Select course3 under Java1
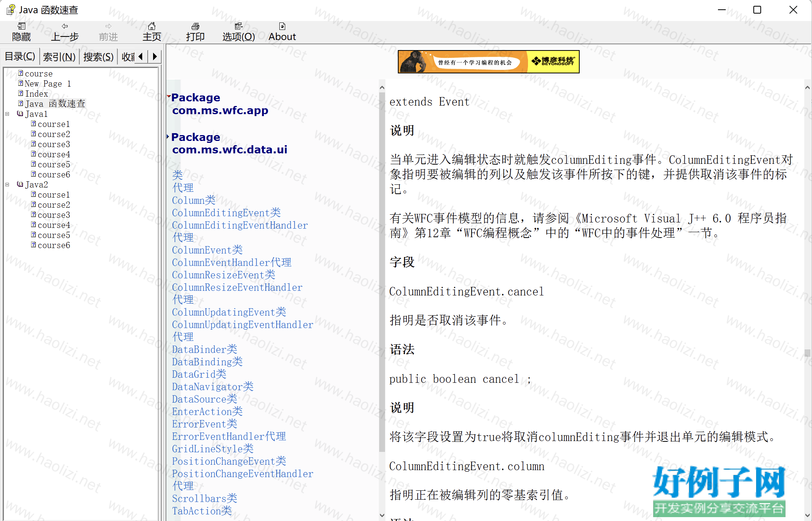Viewport: 812px width, 521px height. [x=54, y=144]
